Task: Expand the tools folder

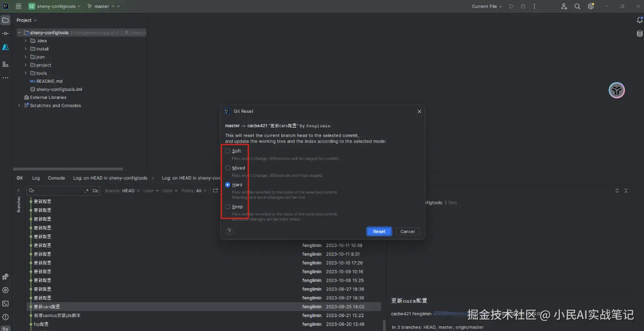Action: (x=26, y=73)
